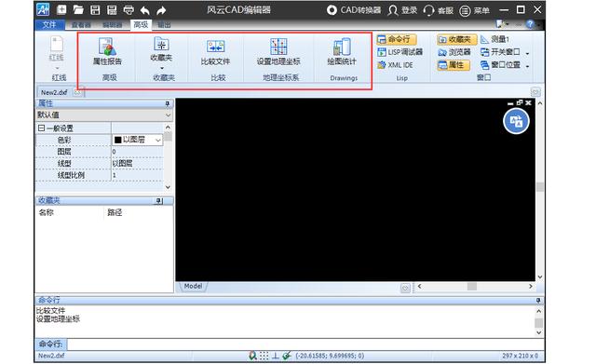This screenshot has width=596, height=364.
Task: Undo the last action with the undo arrow
Action: point(145,10)
